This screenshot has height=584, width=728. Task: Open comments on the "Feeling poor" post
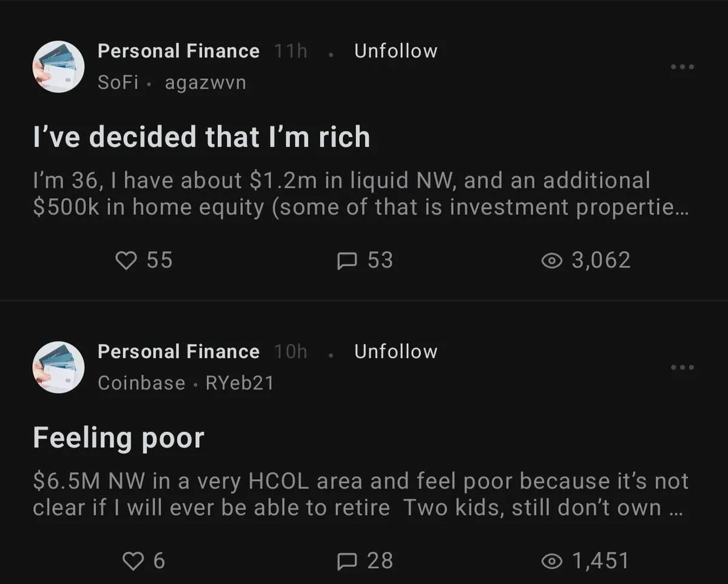point(346,561)
